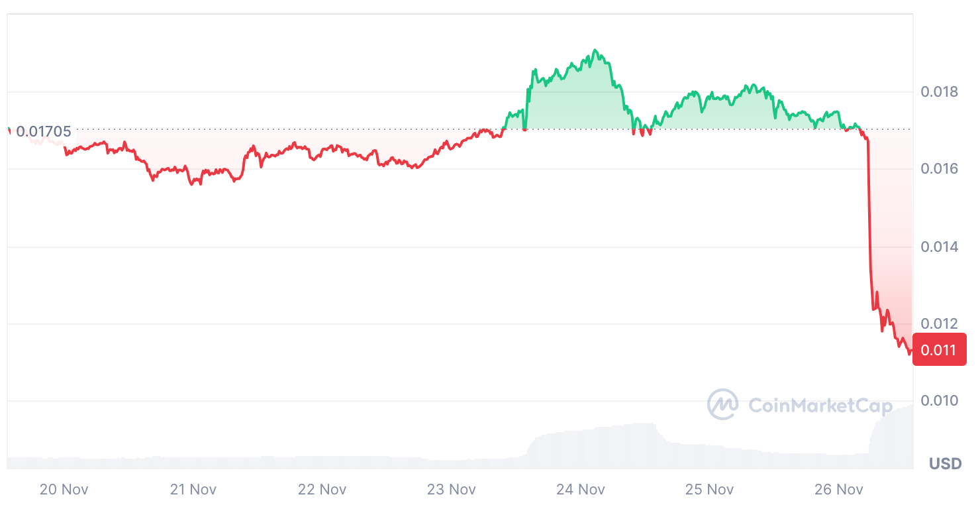Click the 0.01705 opening price label
The height and width of the screenshot is (513, 980).
click(43, 131)
